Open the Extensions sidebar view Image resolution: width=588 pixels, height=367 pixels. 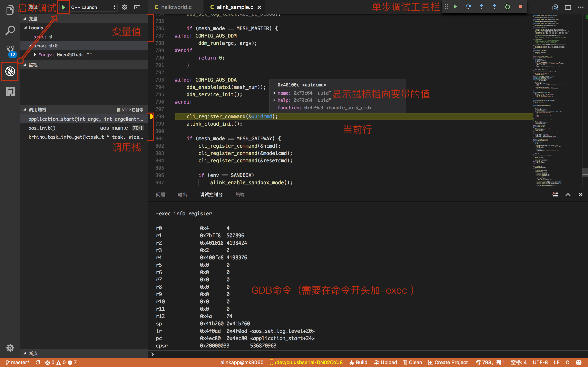[10, 92]
